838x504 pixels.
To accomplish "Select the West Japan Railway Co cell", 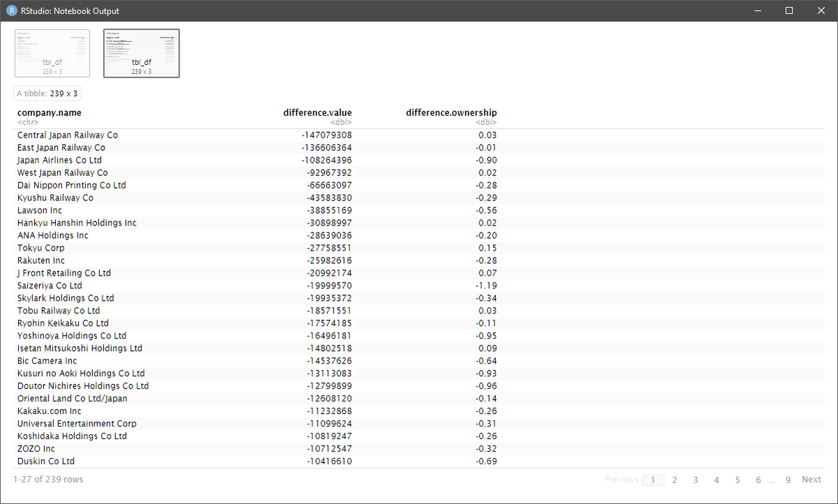I will pos(63,172).
